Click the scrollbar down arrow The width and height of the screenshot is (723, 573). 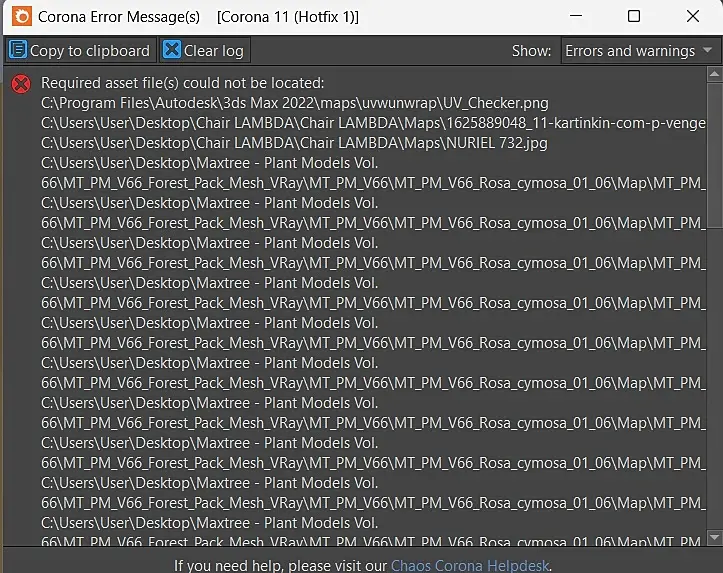[x=714, y=537]
